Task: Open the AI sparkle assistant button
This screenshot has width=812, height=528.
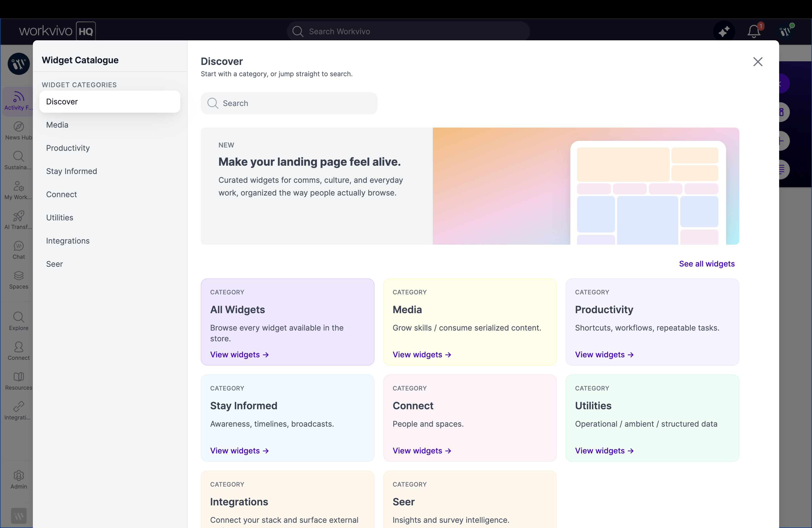Action: pos(724,31)
